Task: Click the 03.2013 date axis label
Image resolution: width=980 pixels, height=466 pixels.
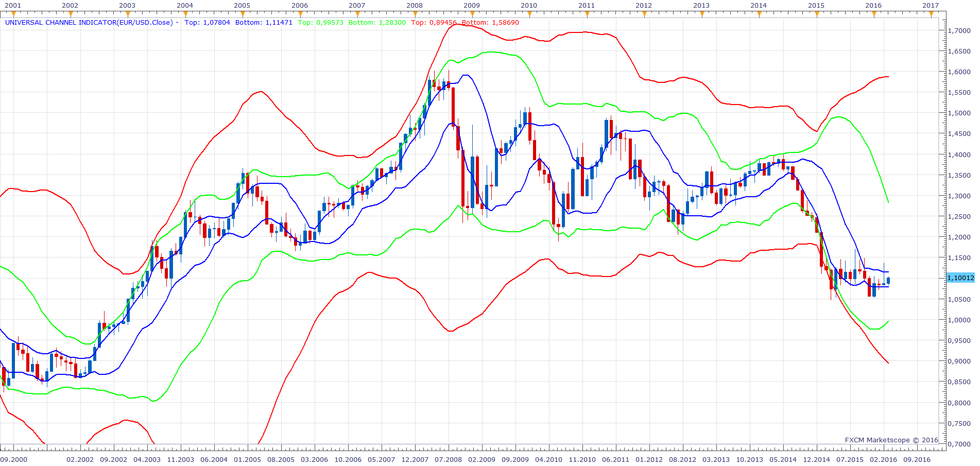Action: [x=716, y=459]
